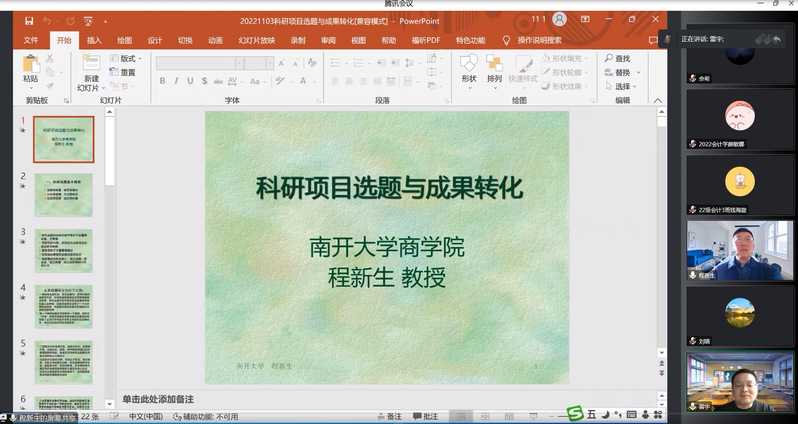This screenshot has width=798, height=424.
Task: Toggle Bold formatting button
Action: (x=162, y=83)
